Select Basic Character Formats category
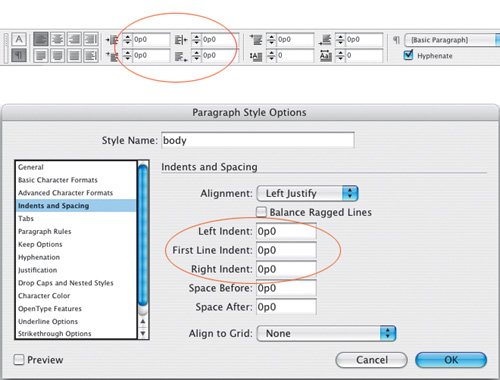 pos(58,180)
